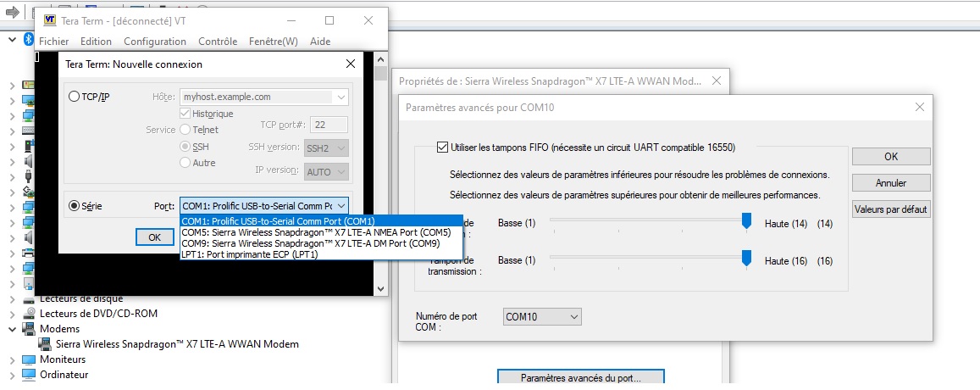Click the Tera Term VT title bar icon
The width and height of the screenshot is (980, 390).
[x=50, y=20]
